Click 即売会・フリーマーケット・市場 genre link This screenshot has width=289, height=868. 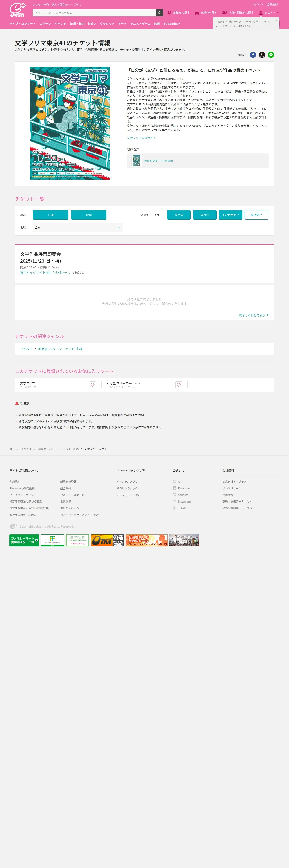60,349
